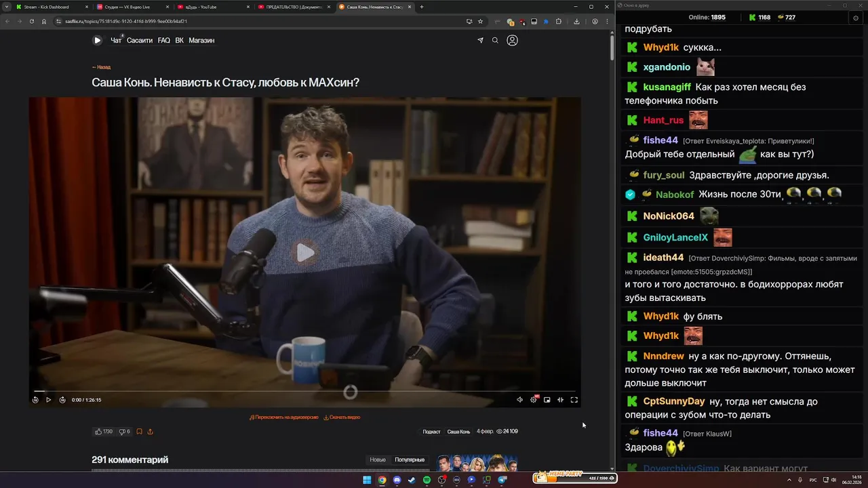Open the Telegram paper-plane icon in site header
The image size is (868, 488).
(x=480, y=41)
